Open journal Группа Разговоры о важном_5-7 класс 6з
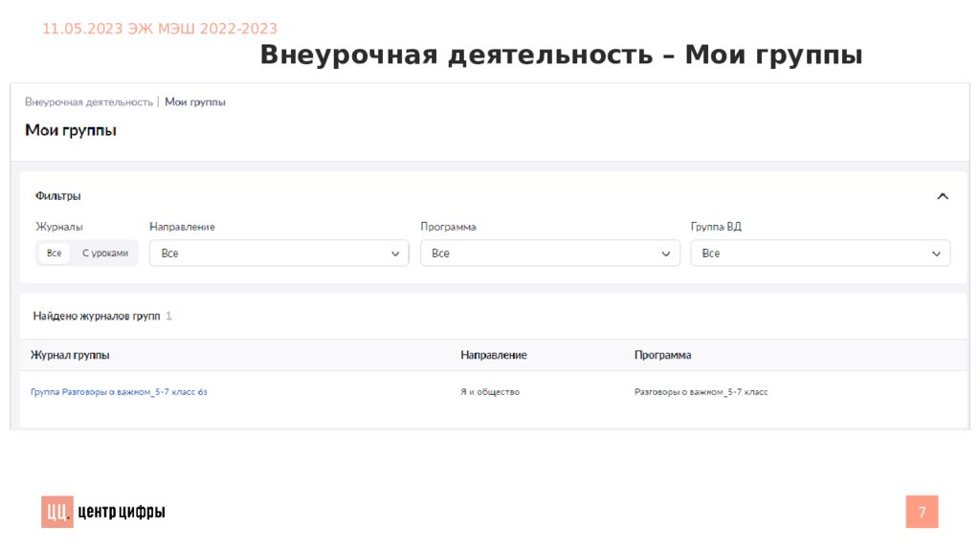 [119, 392]
